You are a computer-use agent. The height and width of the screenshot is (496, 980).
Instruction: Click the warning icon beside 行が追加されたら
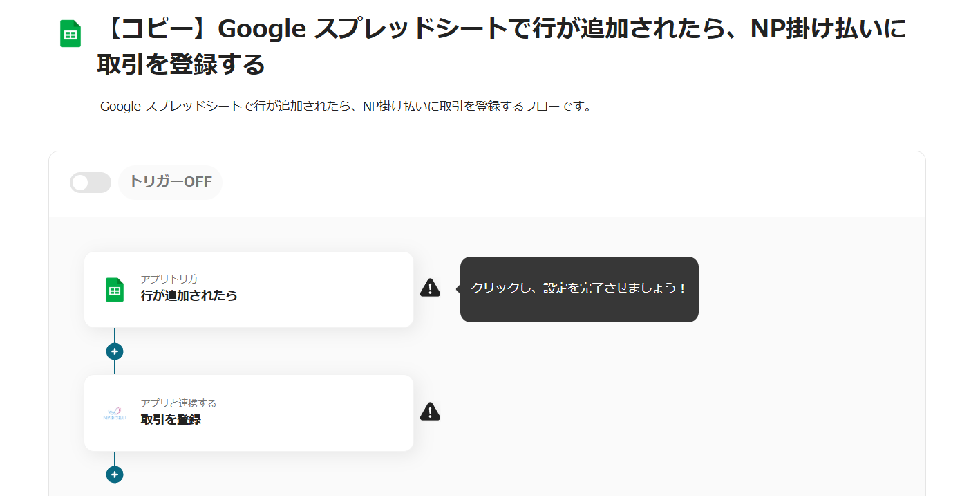pos(430,288)
